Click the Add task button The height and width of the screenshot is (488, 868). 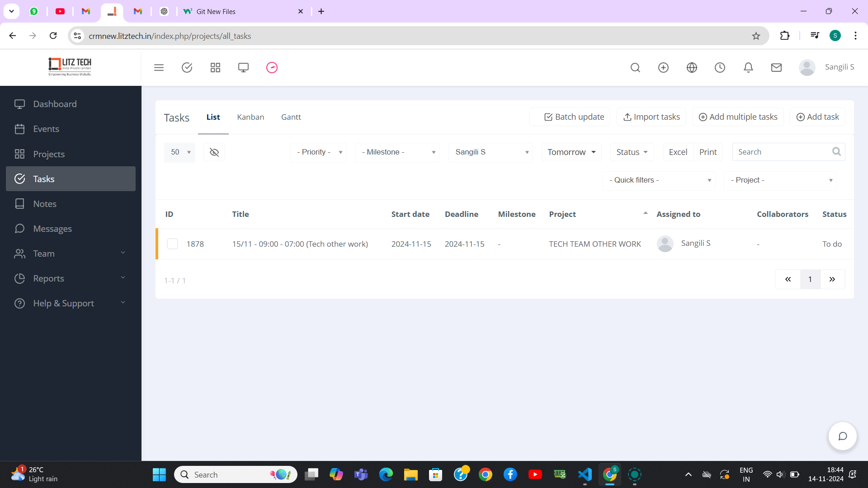pos(817,117)
